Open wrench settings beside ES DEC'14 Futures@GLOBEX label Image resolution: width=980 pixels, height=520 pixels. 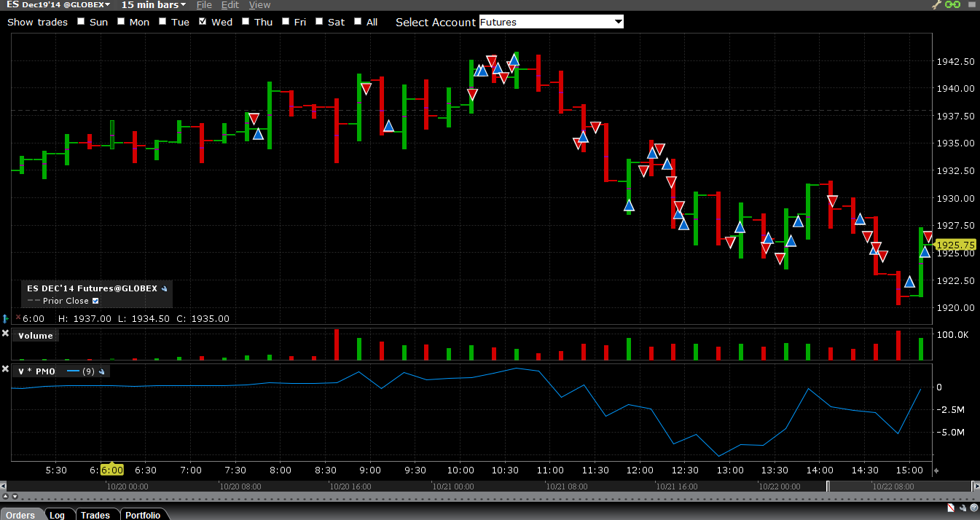pos(165,288)
